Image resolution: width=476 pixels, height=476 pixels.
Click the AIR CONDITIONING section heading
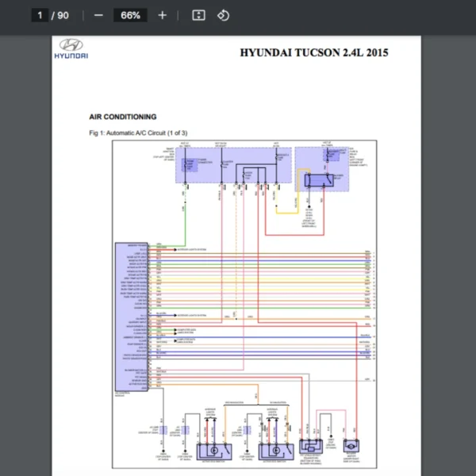123,117
